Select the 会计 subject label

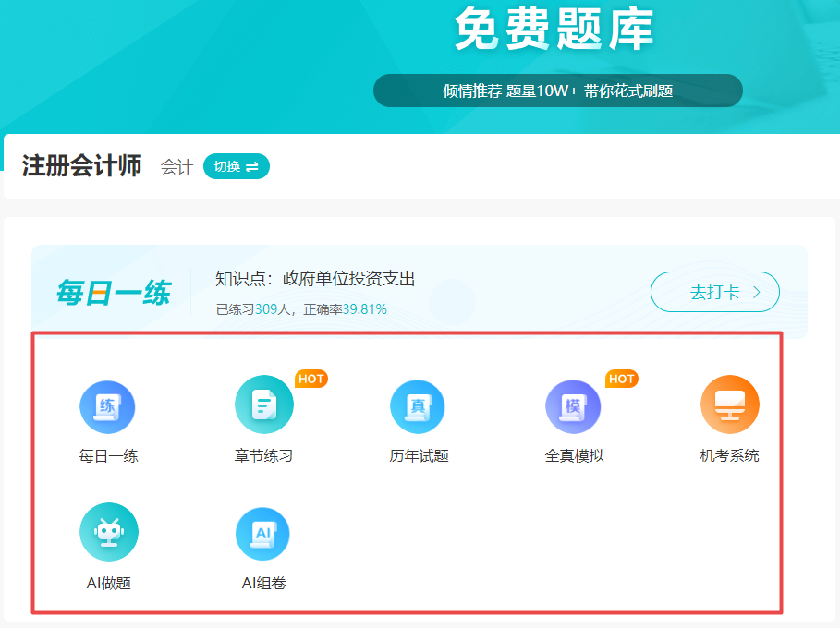pyautogui.click(x=177, y=166)
